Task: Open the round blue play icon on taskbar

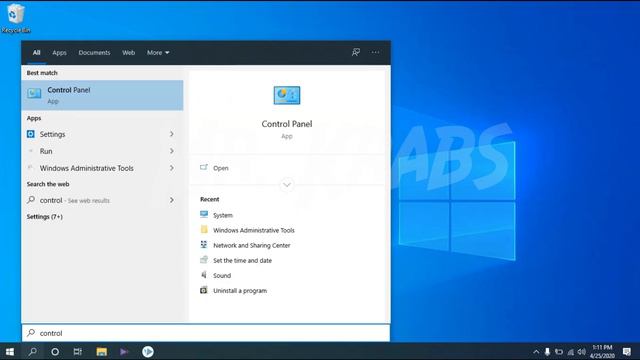Action: pos(148,351)
